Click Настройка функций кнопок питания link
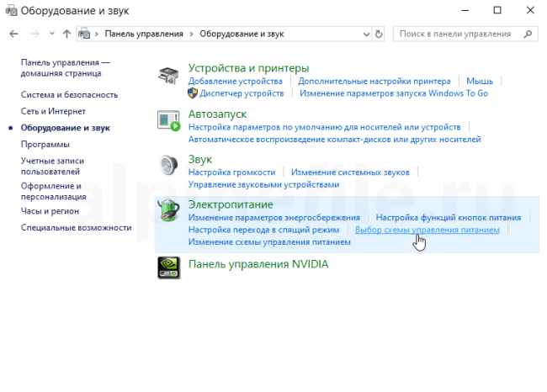This screenshot has width=547, height=392. [x=449, y=217]
